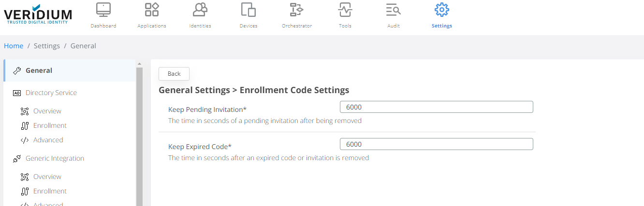Viewport: 644px width, 206px height.
Task: Expand Directory Service section in sidebar
Action: 51,93
